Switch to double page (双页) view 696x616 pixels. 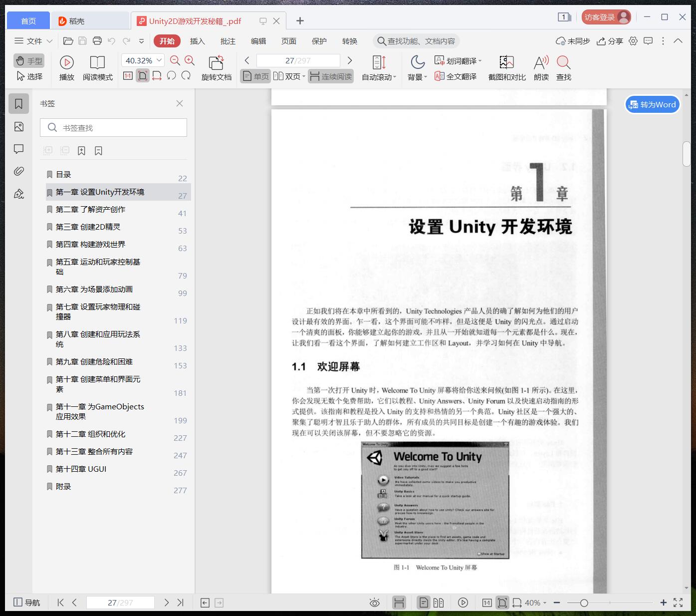tap(289, 76)
